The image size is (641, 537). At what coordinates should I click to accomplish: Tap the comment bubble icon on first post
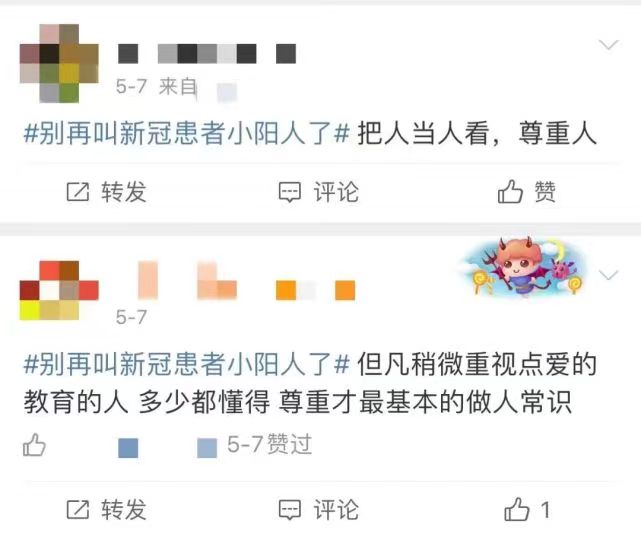290,192
